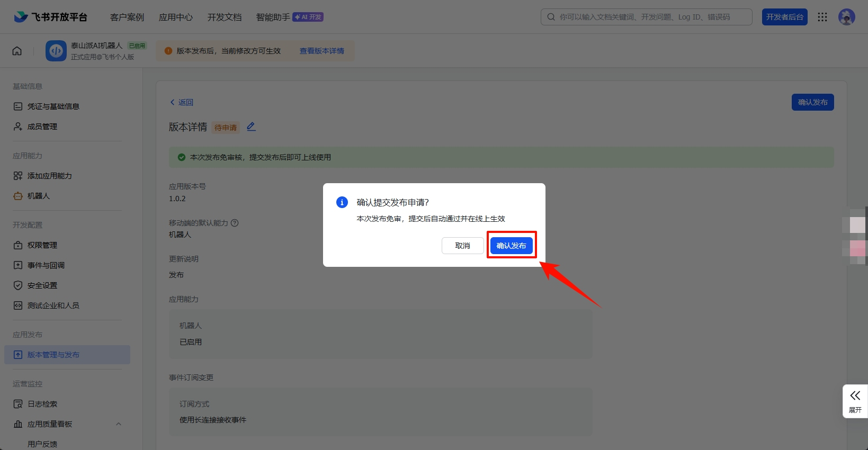The width and height of the screenshot is (868, 450).
Task: Click the 返回 back link
Action: point(182,102)
